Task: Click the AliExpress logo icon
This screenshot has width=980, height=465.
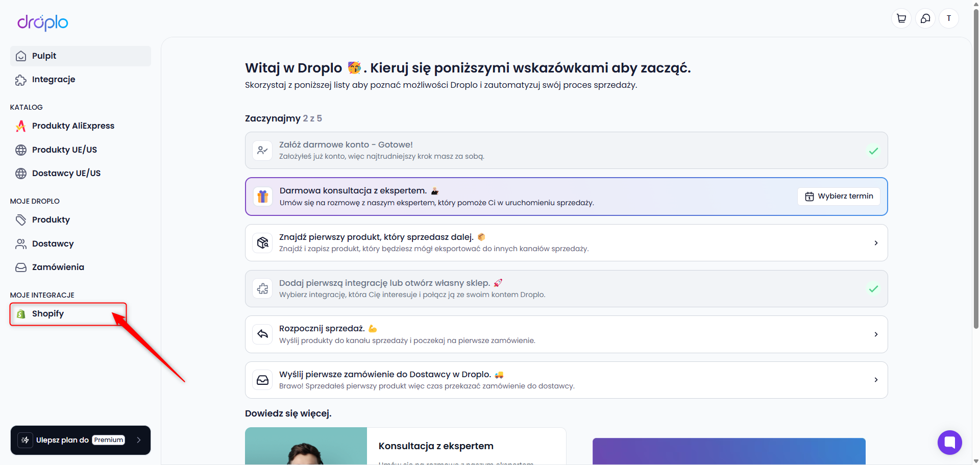Action: click(x=21, y=126)
